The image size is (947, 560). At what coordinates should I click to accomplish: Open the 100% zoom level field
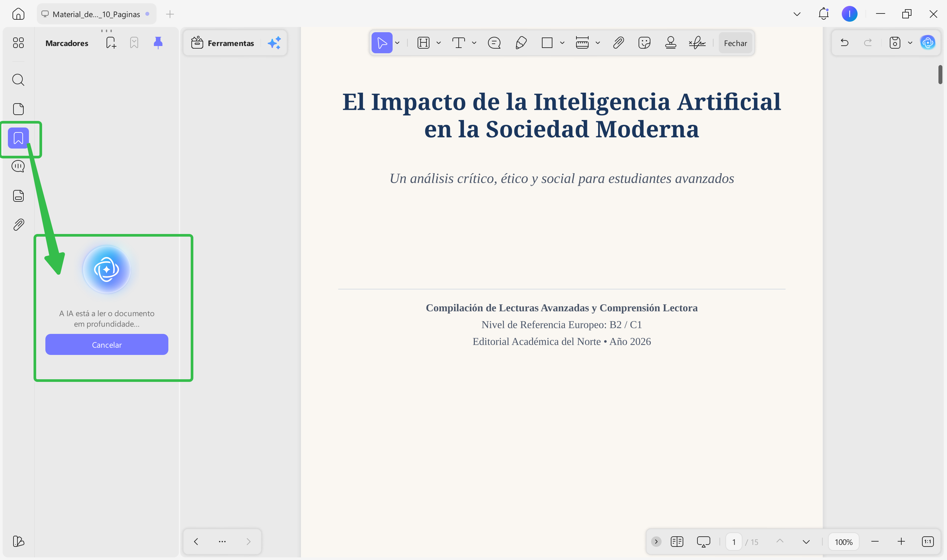[843, 542]
